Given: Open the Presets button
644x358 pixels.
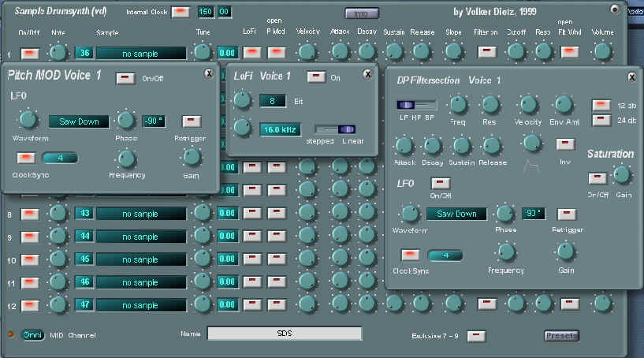Looking at the screenshot, I should [560, 335].
